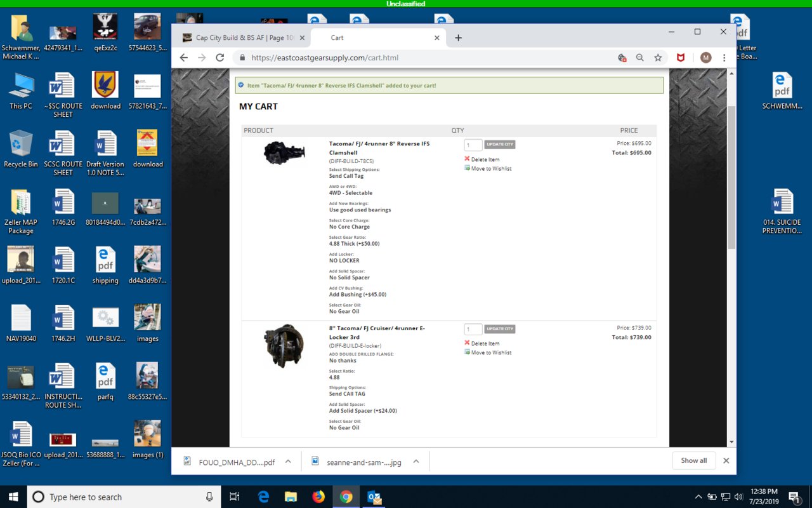The width and height of the screenshot is (812, 508).
Task: Bookmark this page with star icon
Action: [658, 58]
